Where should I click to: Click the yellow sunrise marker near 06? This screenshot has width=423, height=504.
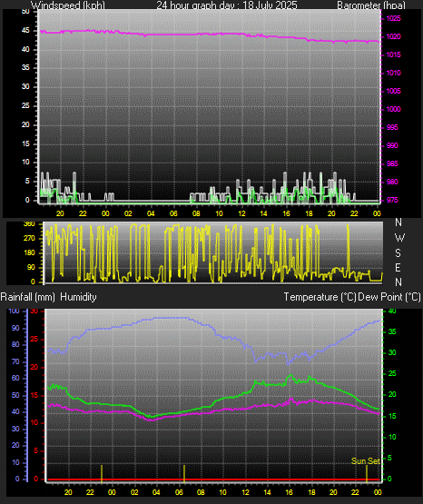click(184, 473)
